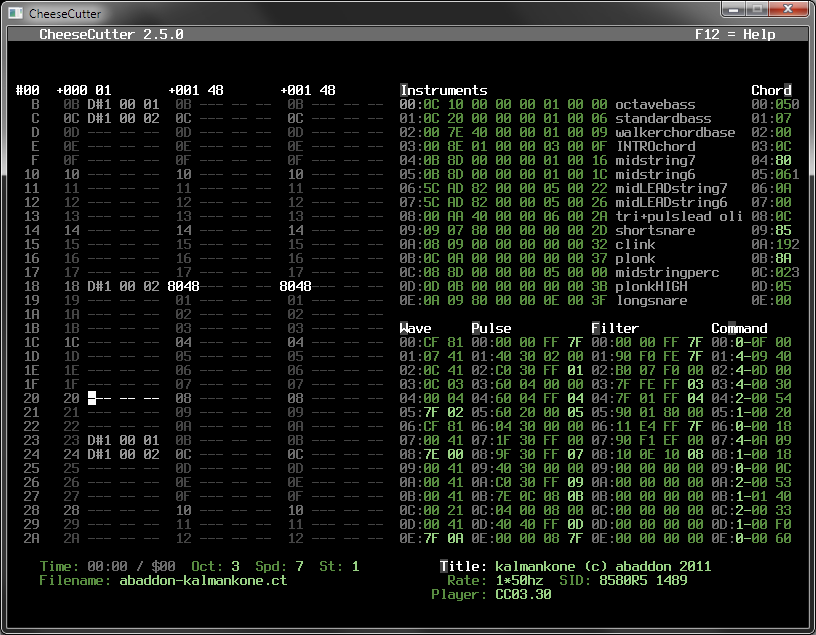Image resolution: width=816 pixels, height=635 pixels.
Task: Select command row 0D:1-00 F0
Action: pyautogui.click(x=751, y=525)
